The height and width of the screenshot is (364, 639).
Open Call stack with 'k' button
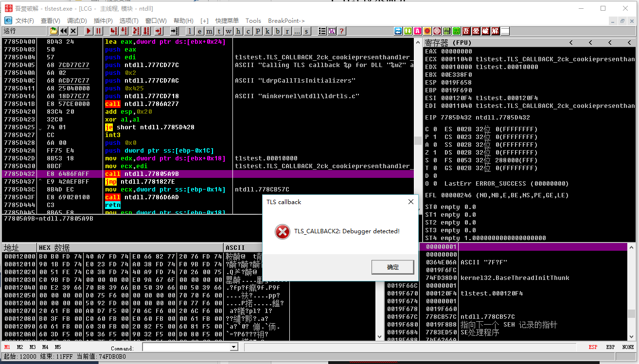pyautogui.click(x=267, y=31)
